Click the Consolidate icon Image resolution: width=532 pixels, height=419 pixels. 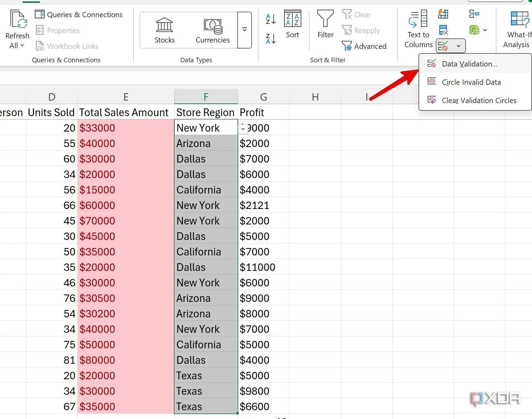tap(474, 14)
